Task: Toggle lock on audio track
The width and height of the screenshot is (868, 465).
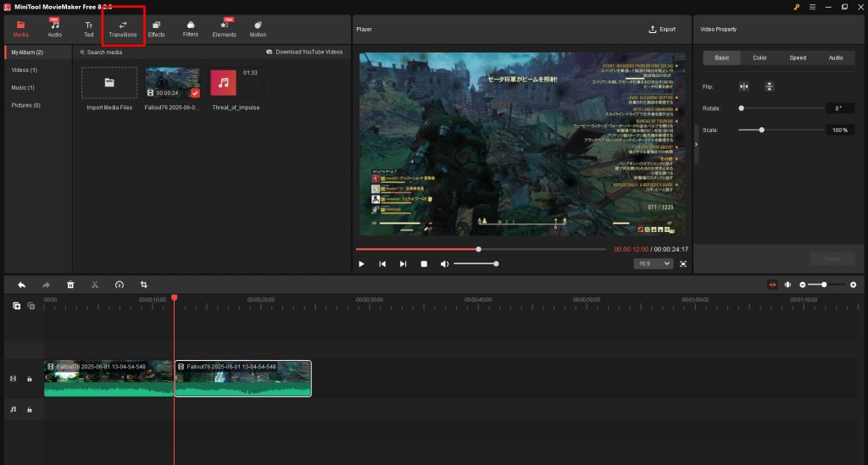Action: coord(30,410)
